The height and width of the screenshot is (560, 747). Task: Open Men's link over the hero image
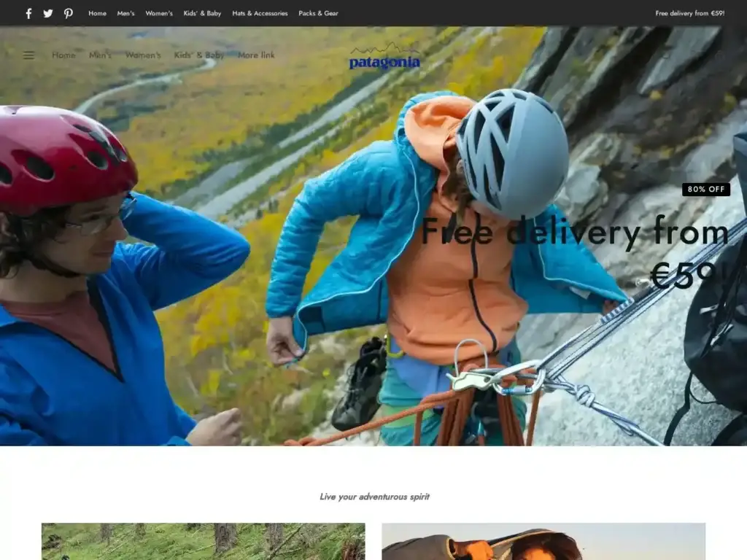point(100,55)
